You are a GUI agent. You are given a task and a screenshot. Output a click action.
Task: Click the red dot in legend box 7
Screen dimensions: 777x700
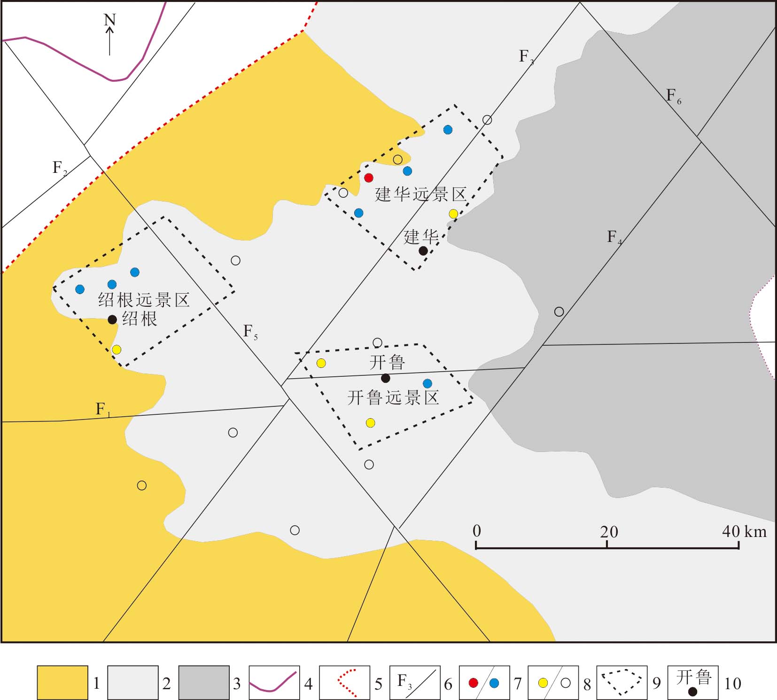[474, 683]
